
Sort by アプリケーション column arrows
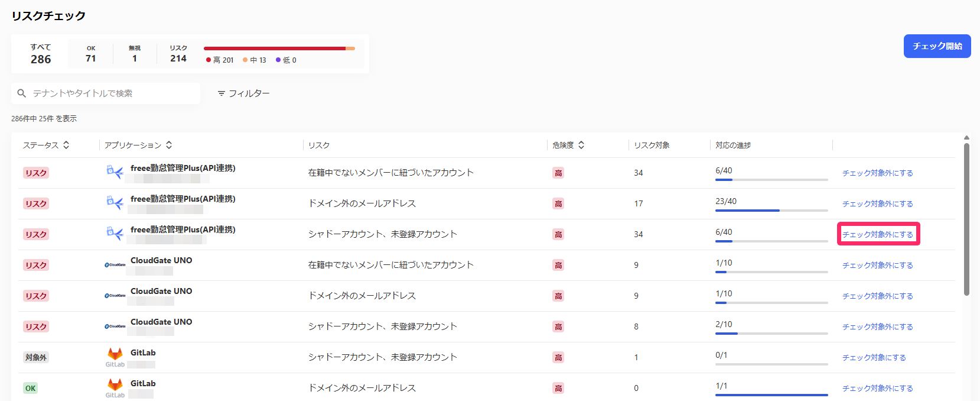(x=169, y=145)
